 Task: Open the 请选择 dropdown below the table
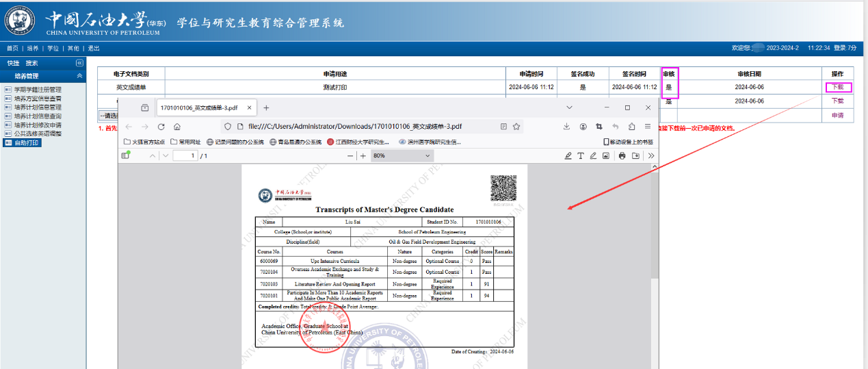pyautogui.click(x=107, y=115)
